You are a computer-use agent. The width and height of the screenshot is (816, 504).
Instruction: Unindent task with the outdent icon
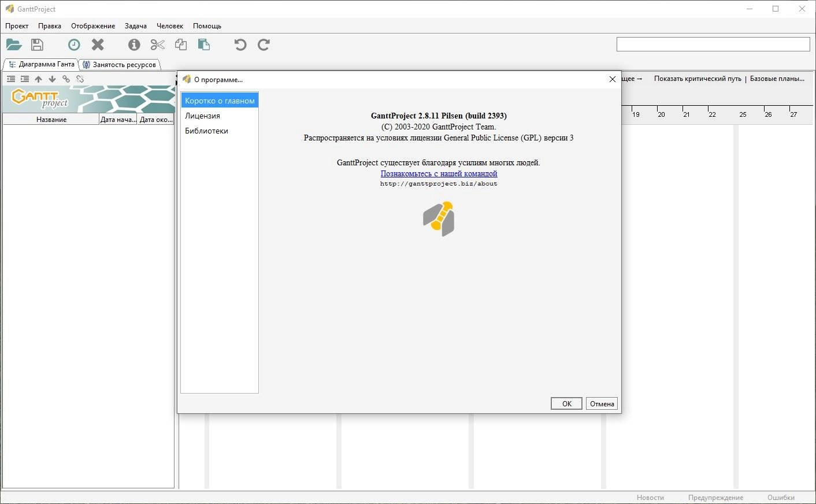10,79
